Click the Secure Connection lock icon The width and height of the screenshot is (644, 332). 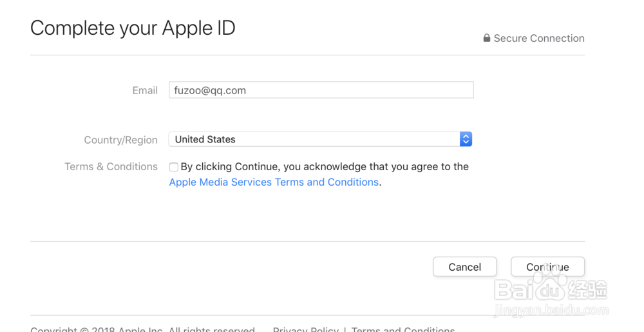click(x=487, y=38)
